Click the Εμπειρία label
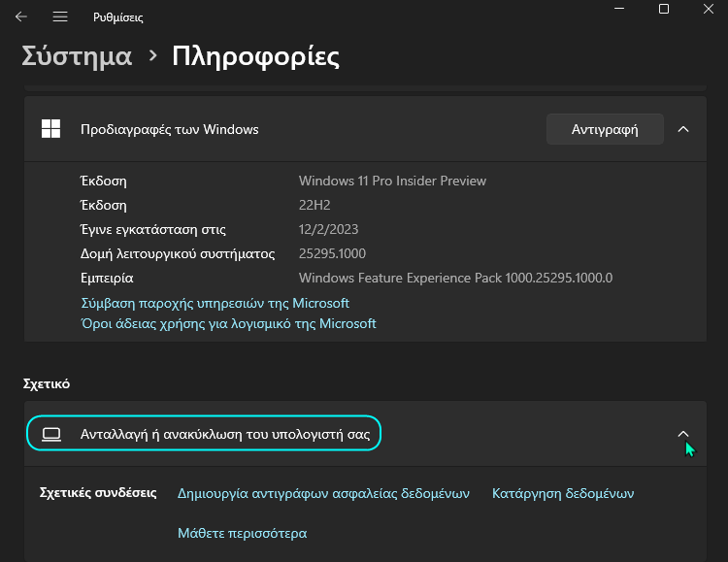The width and height of the screenshot is (728, 562). pos(107,278)
